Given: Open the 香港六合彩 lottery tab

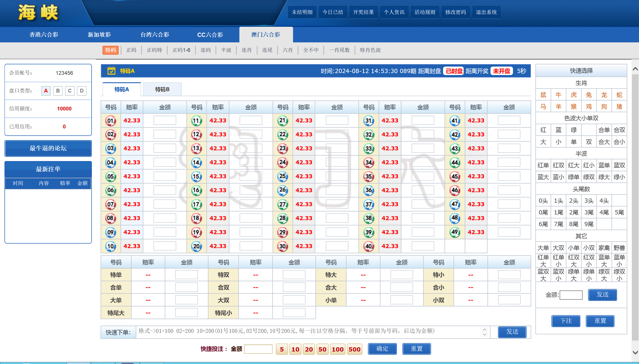Looking at the screenshot, I should click(x=44, y=35).
